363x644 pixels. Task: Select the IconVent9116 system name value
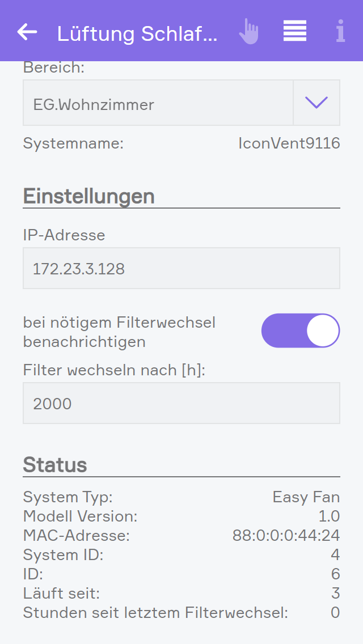[x=289, y=143]
